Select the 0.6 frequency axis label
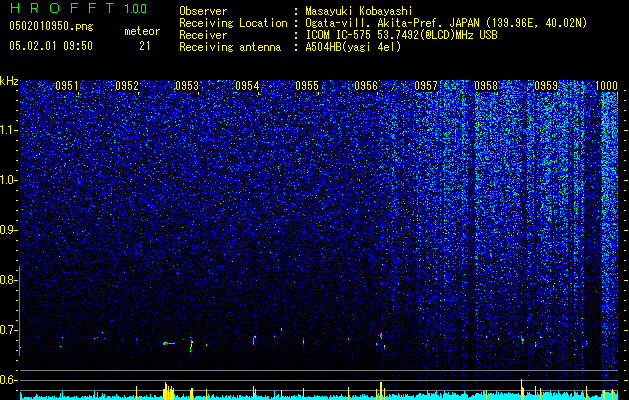This screenshot has height=400, width=629. point(7,380)
